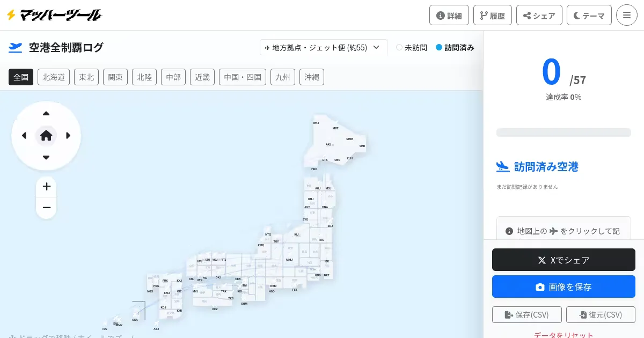Click the achievement progress bar
Image resolution: width=644 pixels, height=338 pixels.
pyautogui.click(x=563, y=133)
